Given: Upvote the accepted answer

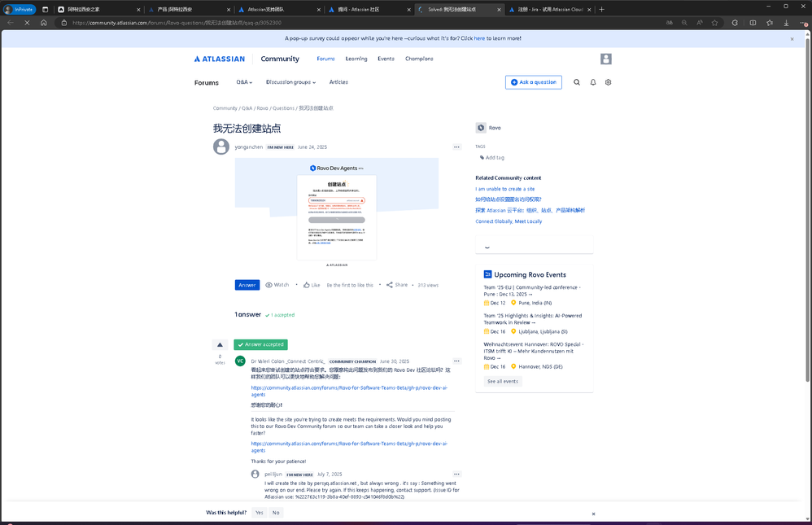Looking at the screenshot, I should click(220, 344).
